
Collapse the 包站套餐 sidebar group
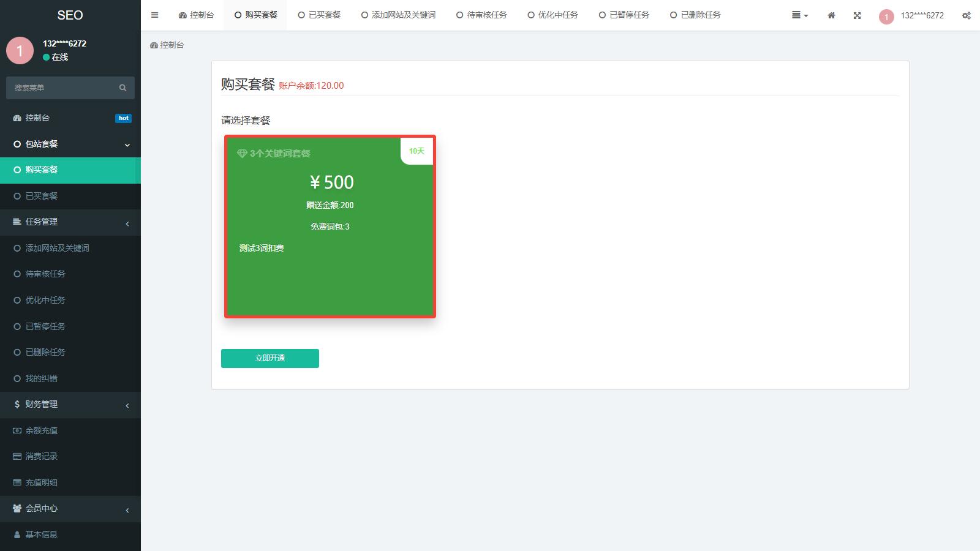tap(127, 144)
